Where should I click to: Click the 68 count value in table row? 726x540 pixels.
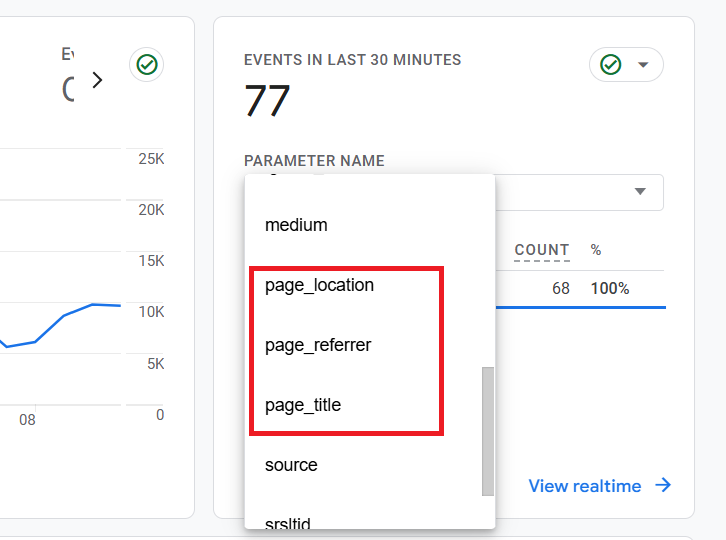tap(560, 289)
